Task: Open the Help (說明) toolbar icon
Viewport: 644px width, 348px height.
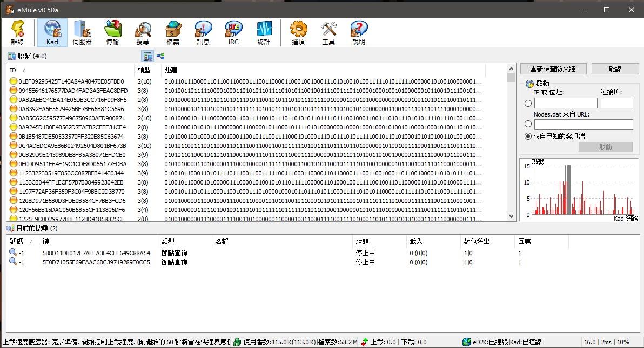Action: click(x=359, y=32)
